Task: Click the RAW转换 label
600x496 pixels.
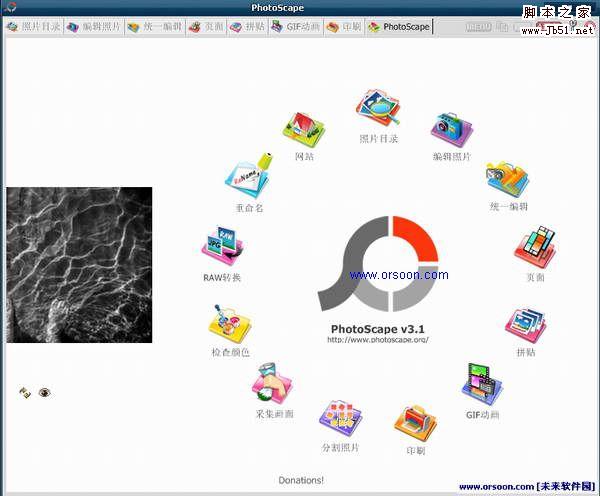Action: coord(222,277)
